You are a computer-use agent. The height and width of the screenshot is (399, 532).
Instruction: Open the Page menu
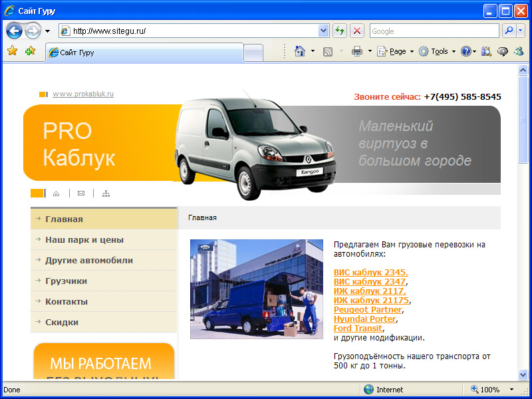click(395, 51)
